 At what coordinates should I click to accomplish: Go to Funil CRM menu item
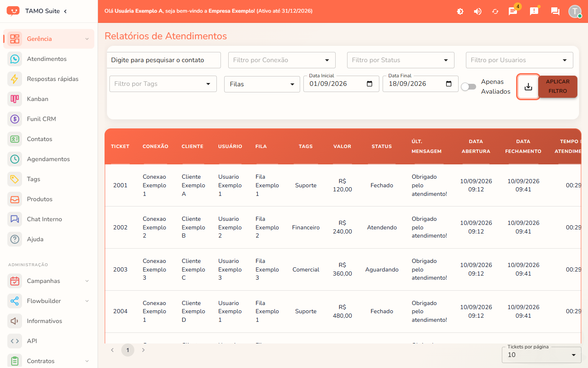click(49, 119)
